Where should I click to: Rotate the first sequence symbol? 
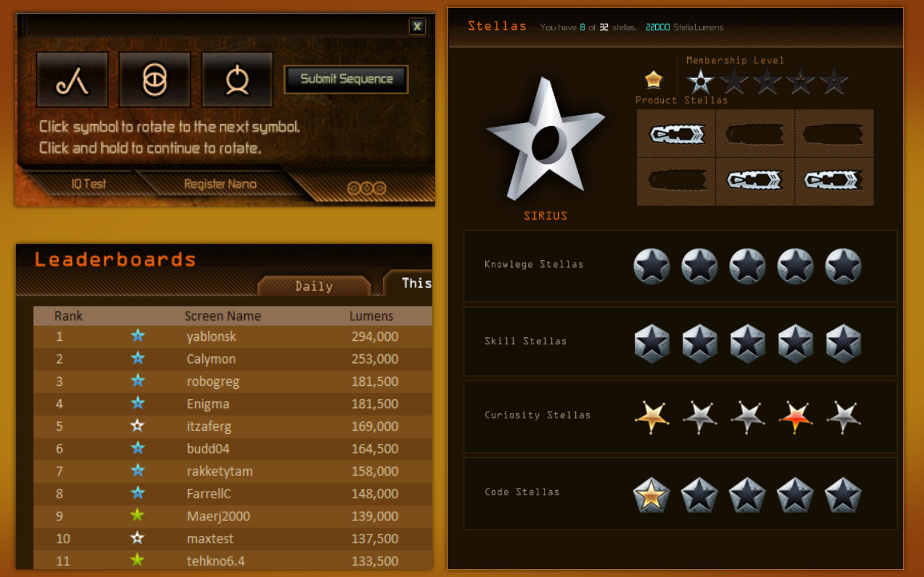pos(72,79)
